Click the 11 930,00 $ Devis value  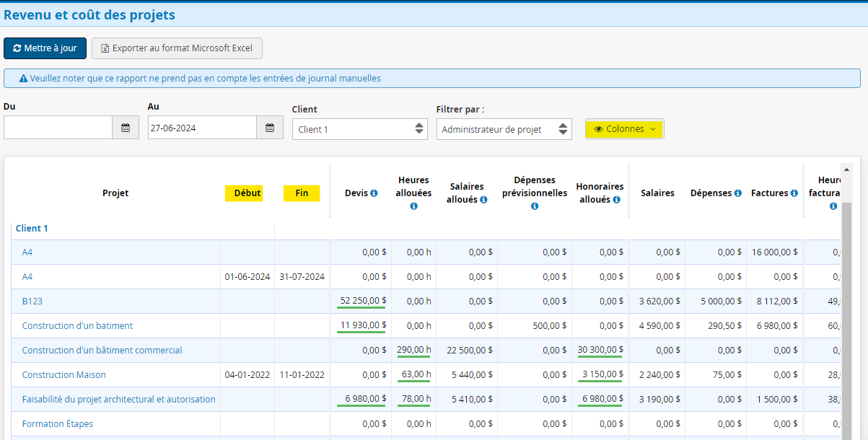click(363, 325)
